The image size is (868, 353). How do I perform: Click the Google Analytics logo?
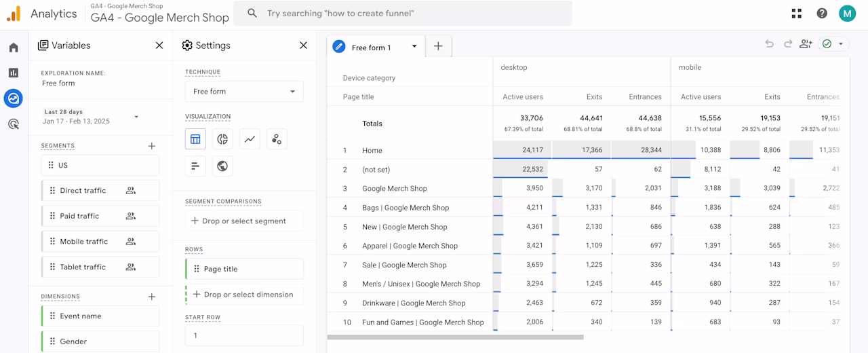pos(14,13)
